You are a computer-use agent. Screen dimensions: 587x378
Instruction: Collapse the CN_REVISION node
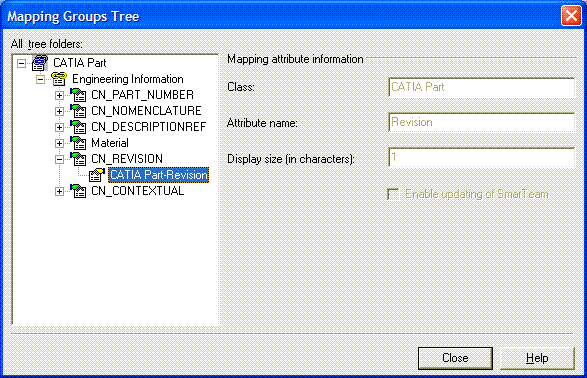pyautogui.click(x=59, y=159)
